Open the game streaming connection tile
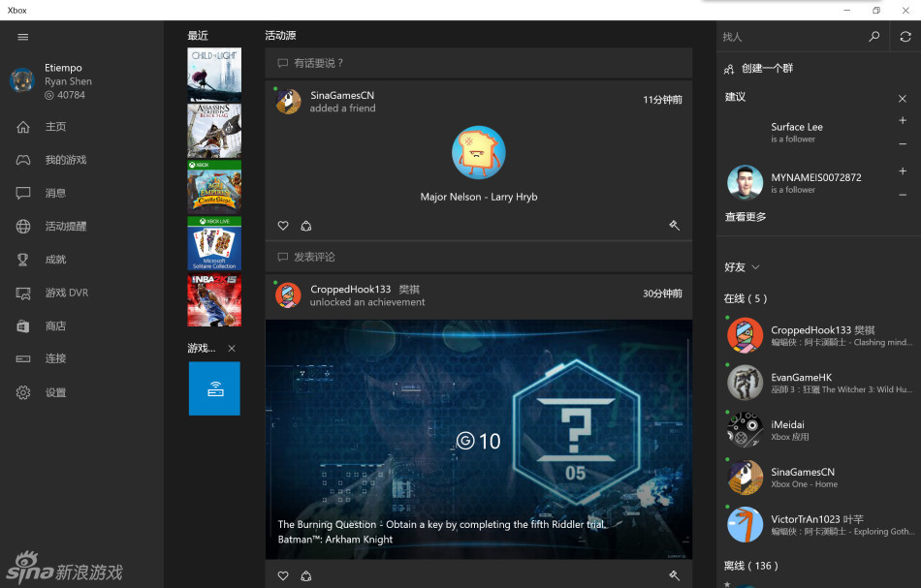The width and height of the screenshot is (921, 588). (x=214, y=388)
